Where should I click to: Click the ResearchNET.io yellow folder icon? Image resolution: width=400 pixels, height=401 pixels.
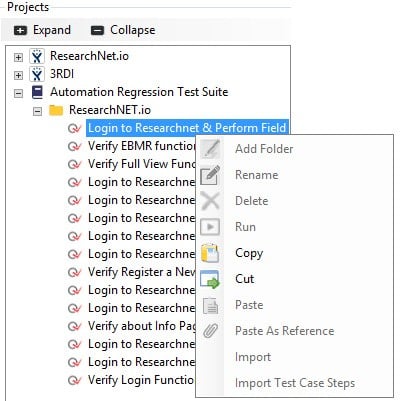[x=56, y=110]
